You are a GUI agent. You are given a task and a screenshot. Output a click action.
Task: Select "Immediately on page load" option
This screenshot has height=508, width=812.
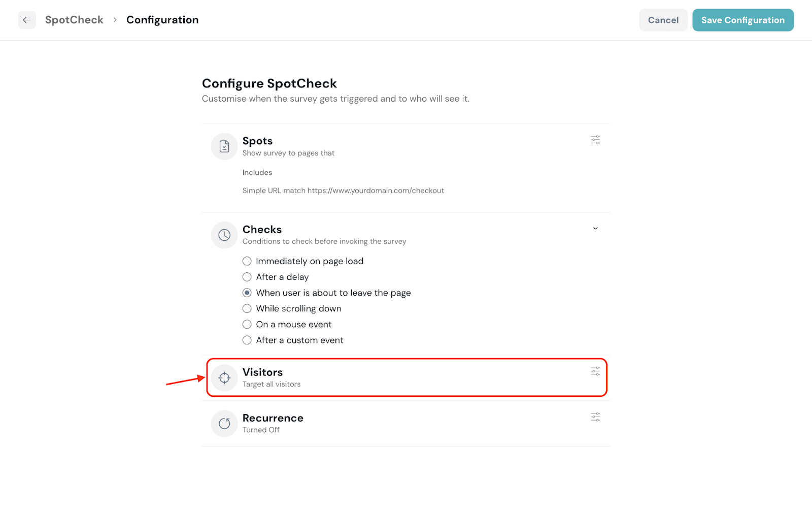click(x=247, y=261)
